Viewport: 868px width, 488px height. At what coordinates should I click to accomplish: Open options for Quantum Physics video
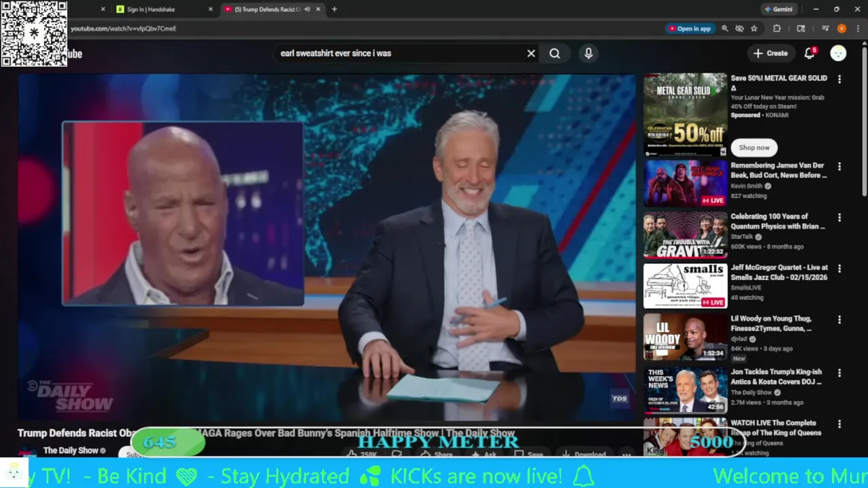point(840,218)
